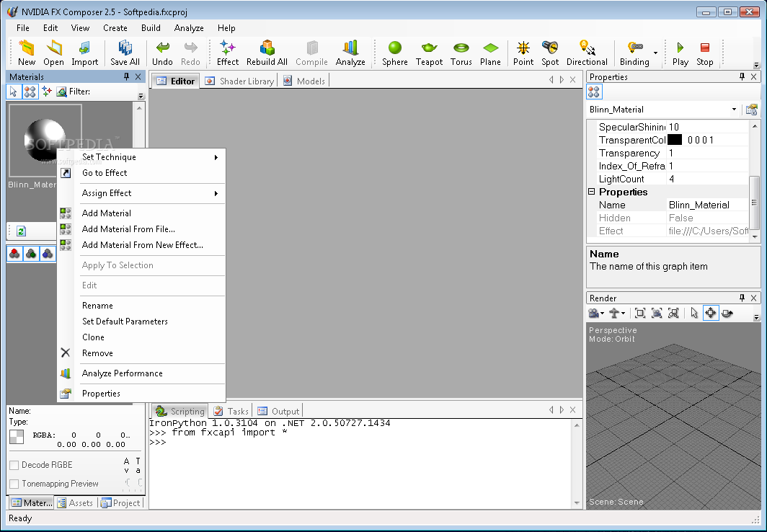
Task: Click the Stop toolbar button
Action: click(x=704, y=53)
